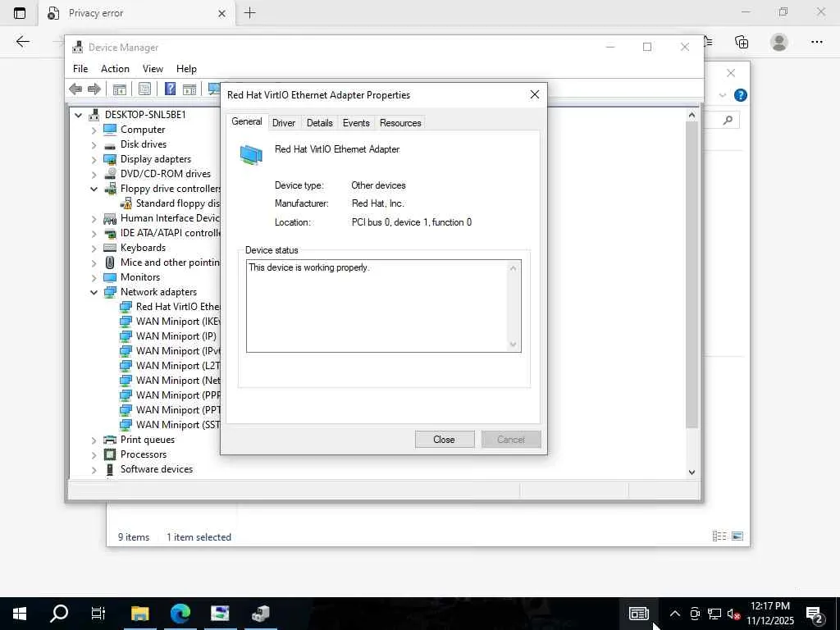Click the taskbar clock showing 12:17 PM
The image size is (840, 630).
coord(769,614)
